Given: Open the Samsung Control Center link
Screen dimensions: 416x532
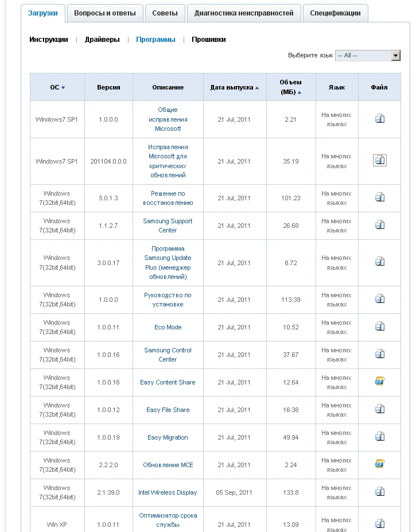Looking at the screenshot, I should tap(168, 355).
